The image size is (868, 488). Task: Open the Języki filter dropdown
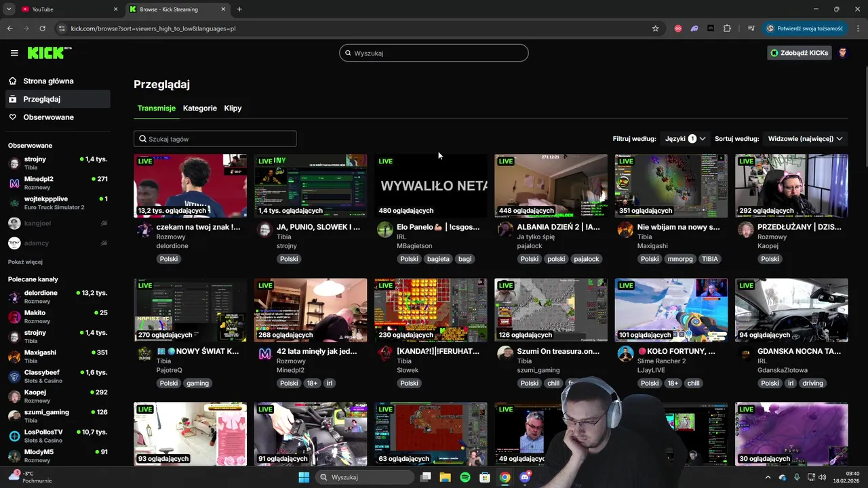point(686,138)
